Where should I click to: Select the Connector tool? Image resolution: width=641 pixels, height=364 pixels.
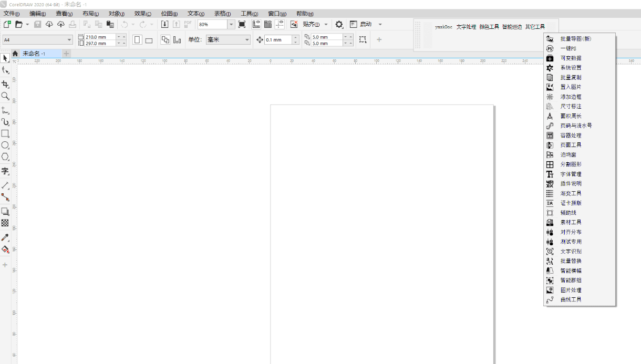coord(5,197)
